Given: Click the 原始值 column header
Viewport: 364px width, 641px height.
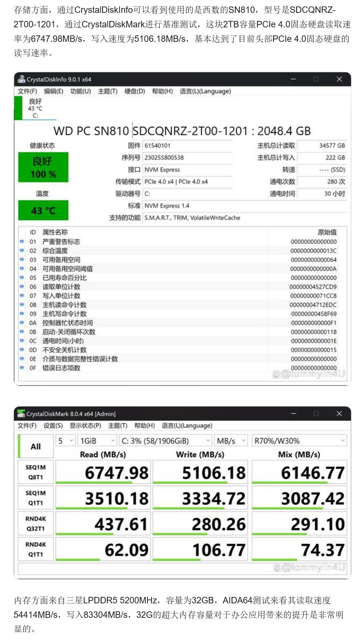Looking at the screenshot, I should click(327, 232).
